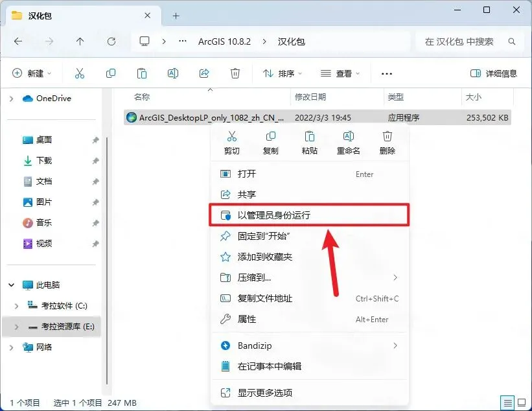Select 固定到"开始" in context menu
532x411 pixels.
coord(310,236)
